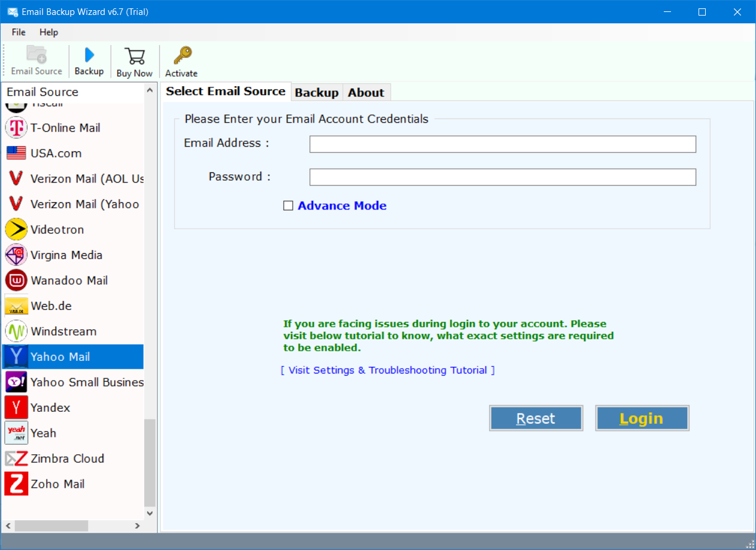756x550 pixels.
Task: Click the "Yandex" list text
Action: (50, 408)
